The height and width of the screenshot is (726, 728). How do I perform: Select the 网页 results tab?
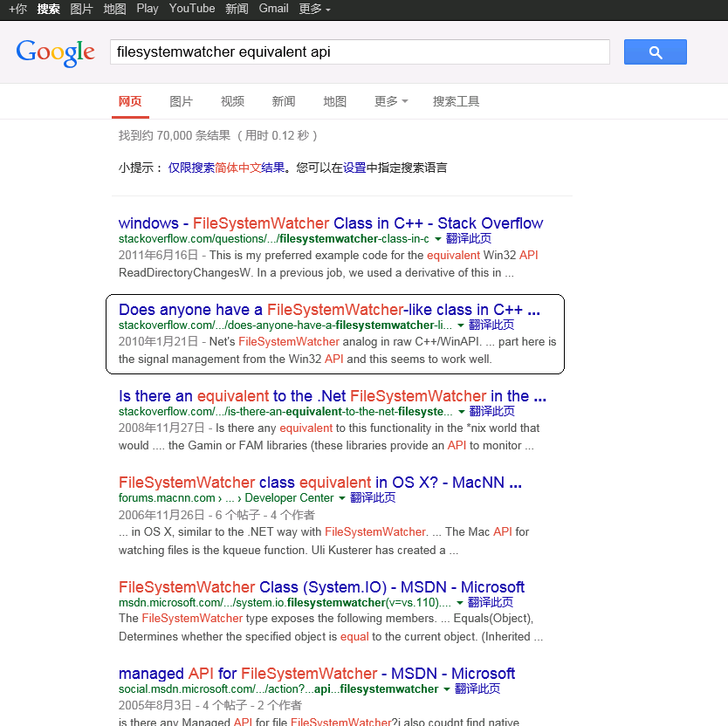[x=130, y=101]
